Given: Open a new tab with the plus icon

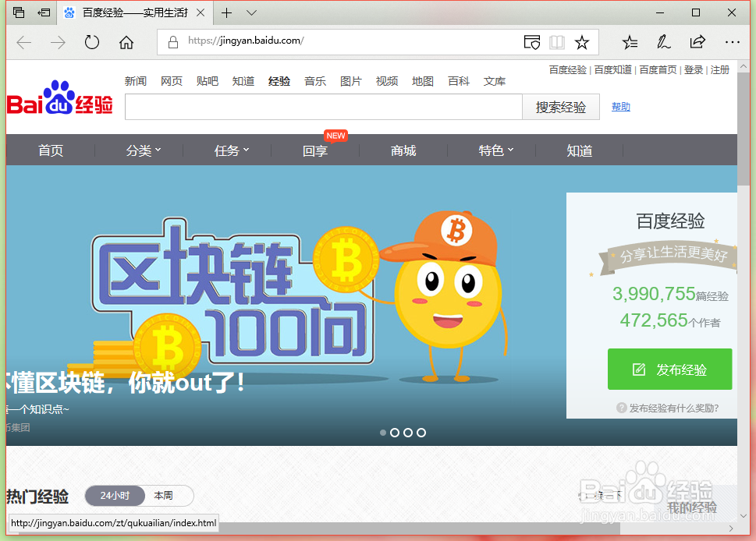Looking at the screenshot, I should click(226, 13).
